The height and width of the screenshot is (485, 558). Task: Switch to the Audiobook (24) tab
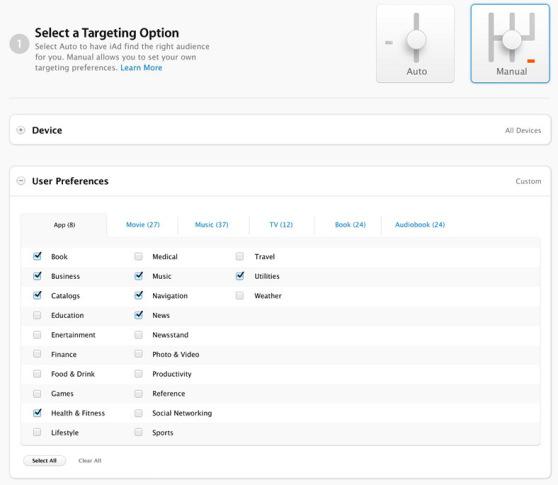point(420,225)
